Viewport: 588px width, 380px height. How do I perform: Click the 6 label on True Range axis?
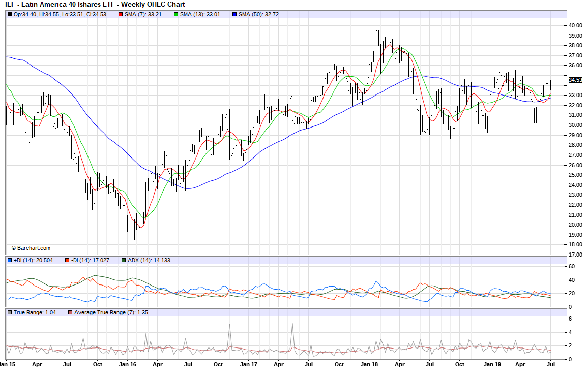point(570,319)
